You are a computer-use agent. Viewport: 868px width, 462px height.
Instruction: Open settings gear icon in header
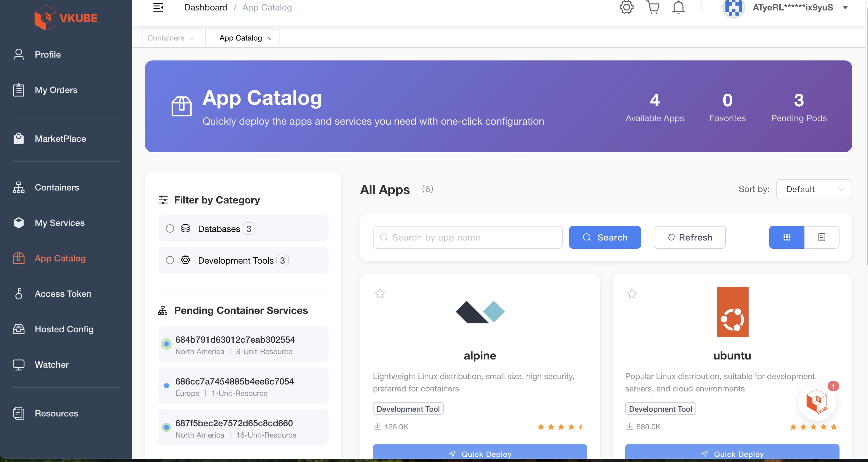click(x=626, y=7)
